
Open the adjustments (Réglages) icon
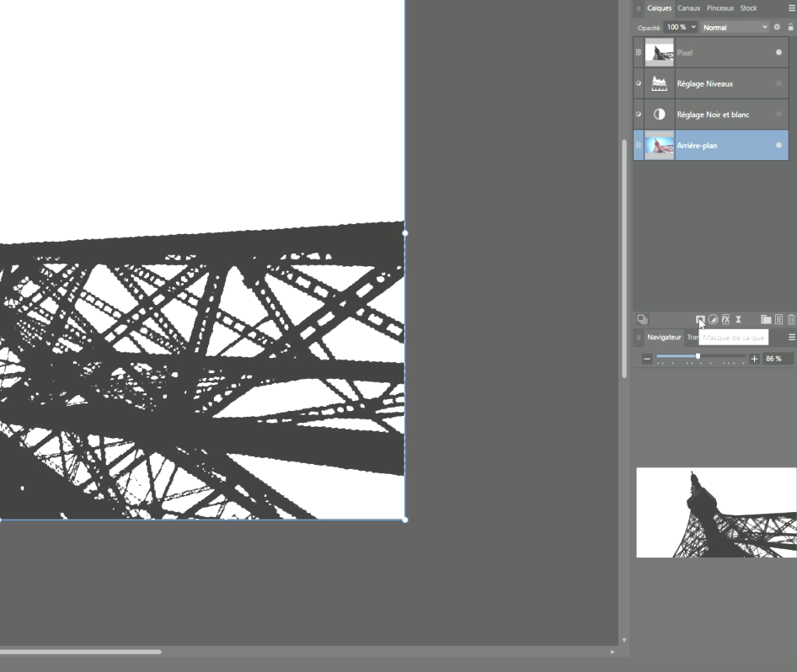coord(713,319)
